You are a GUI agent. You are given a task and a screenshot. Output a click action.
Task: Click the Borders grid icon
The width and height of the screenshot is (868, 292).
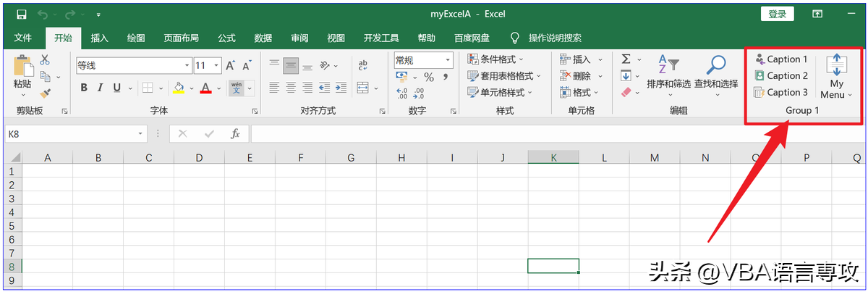click(148, 88)
